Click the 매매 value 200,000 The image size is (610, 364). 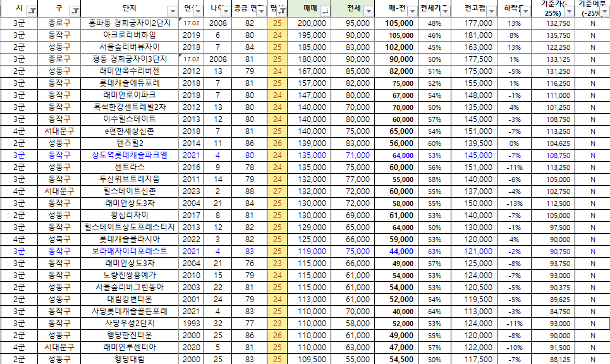[x=312, y=23]
